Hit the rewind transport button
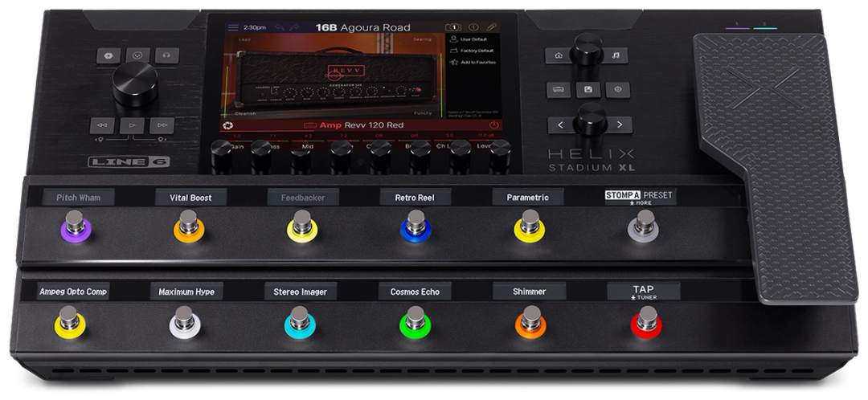 click(102, 125)
